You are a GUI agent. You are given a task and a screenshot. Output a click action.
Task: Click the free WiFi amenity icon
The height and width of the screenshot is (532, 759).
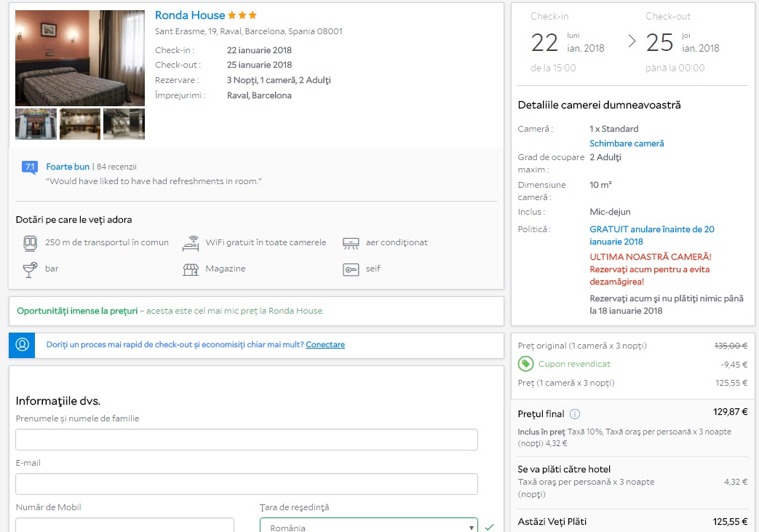pos(191,242)
